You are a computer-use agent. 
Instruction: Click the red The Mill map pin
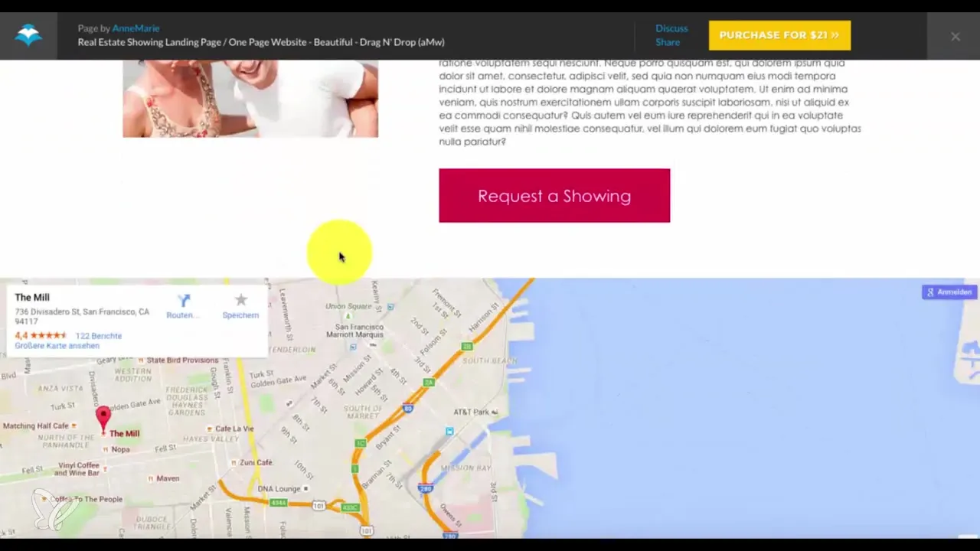[103, 420]
